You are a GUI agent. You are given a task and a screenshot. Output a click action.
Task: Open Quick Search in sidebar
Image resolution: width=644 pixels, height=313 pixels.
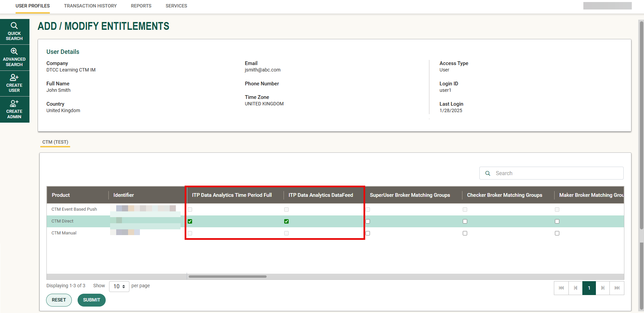pos(14,32)
